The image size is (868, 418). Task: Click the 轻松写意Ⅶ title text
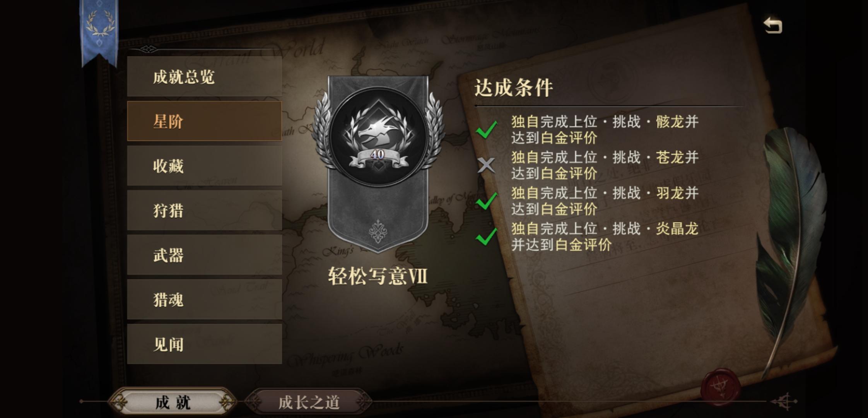[x=378, y=276]
